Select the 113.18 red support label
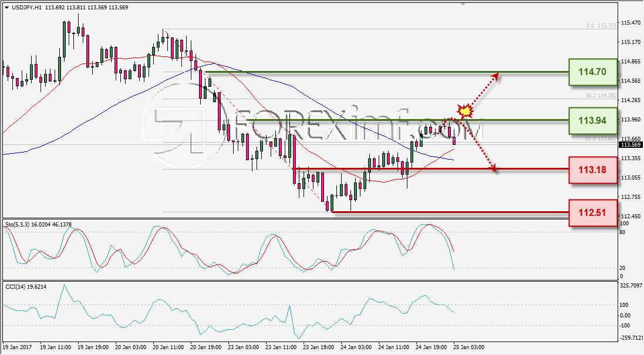This screenshot has width=644, height=355. 593,170
